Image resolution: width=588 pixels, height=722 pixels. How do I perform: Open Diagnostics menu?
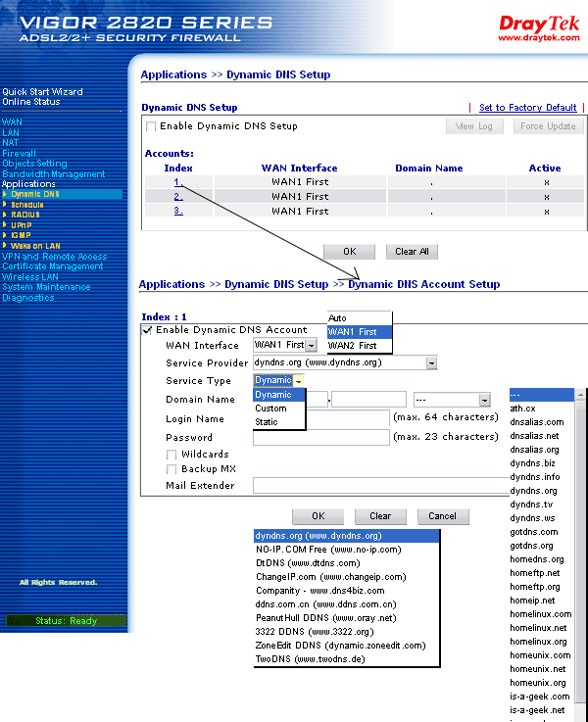tap(28, 298)
